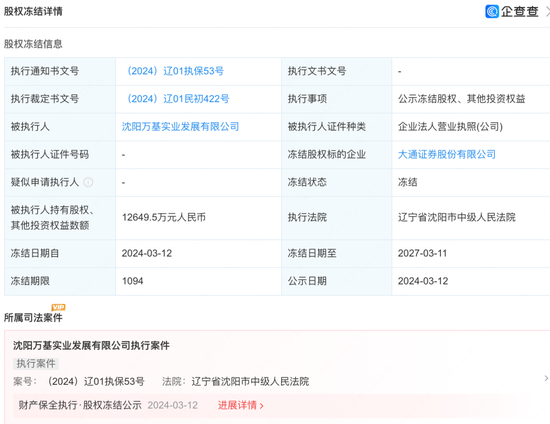The height and width of the screenshot is (424, 550).
Task: Click the info icon beside 疑似申请执行人
Action: click(88, 182)
